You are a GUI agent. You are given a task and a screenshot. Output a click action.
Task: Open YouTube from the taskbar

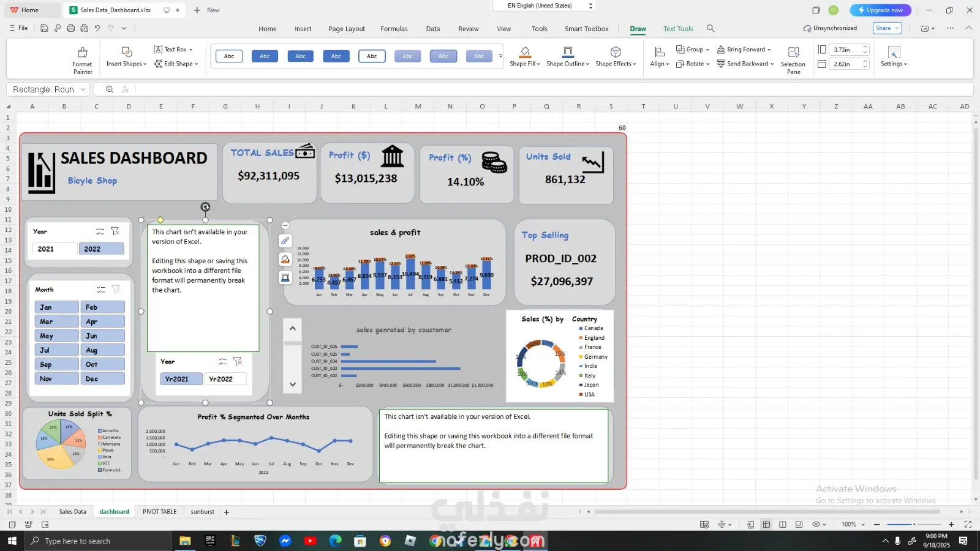[310, 541]
